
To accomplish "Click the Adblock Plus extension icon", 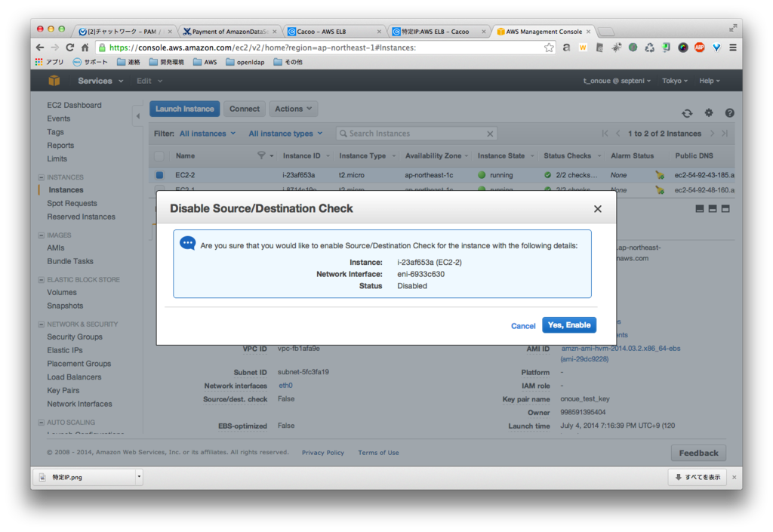I will [700, 48].
